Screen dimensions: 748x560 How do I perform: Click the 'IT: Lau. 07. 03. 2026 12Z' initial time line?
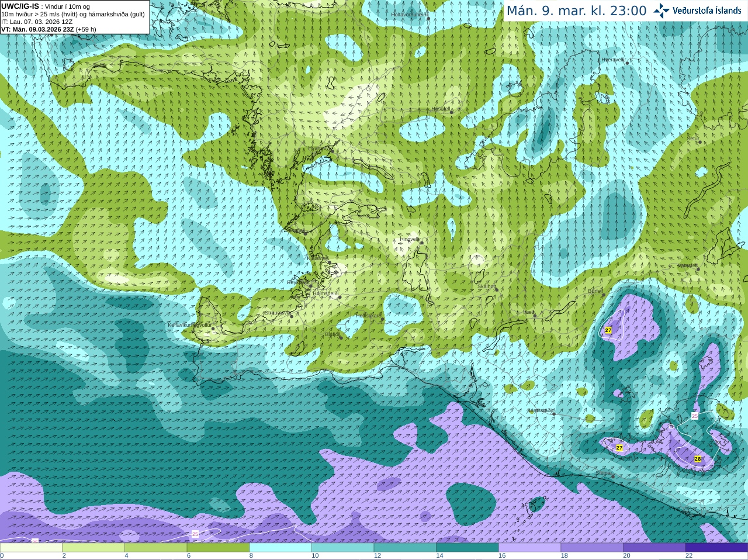click(x=37, y=22)
